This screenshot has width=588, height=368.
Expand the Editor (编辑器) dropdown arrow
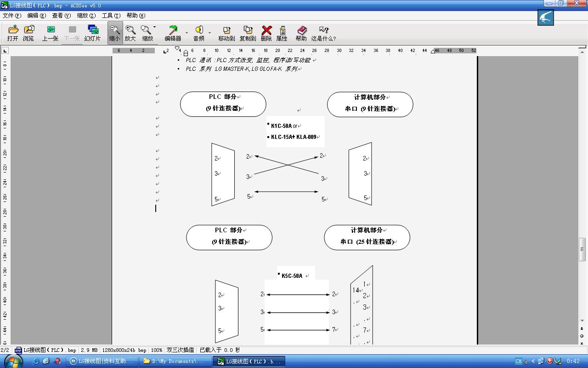click(187, 33)
